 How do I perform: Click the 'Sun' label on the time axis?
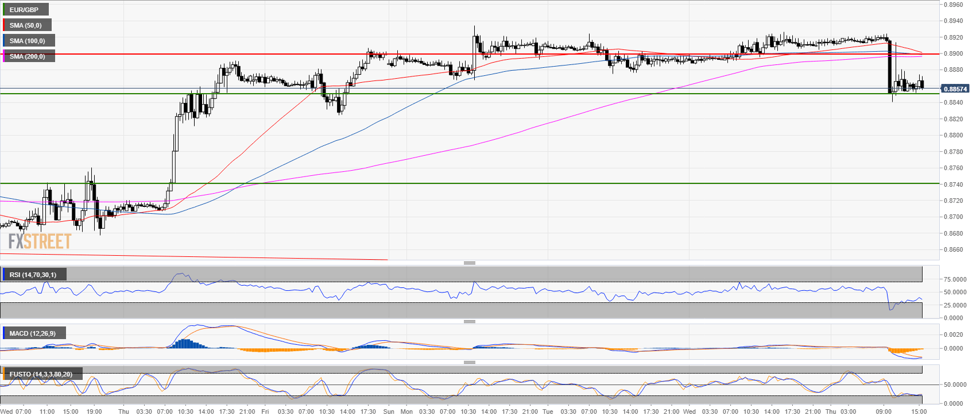click(x=389, y=412)
